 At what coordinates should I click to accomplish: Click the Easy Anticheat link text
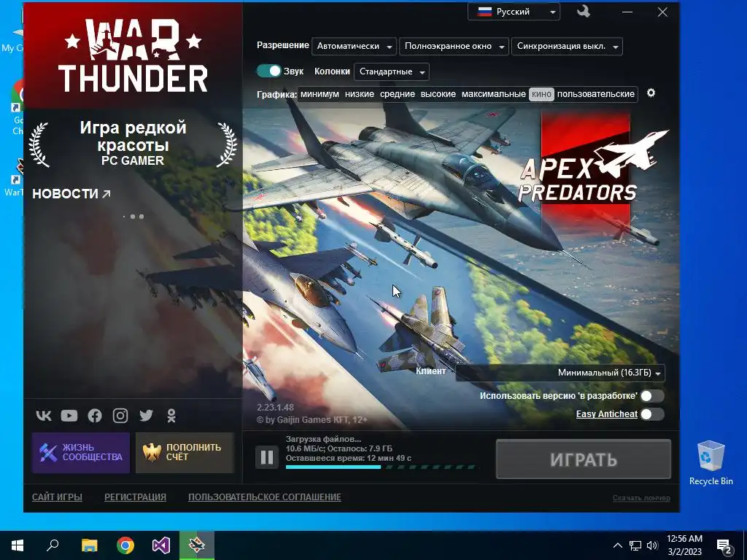[x=606, y=414]
